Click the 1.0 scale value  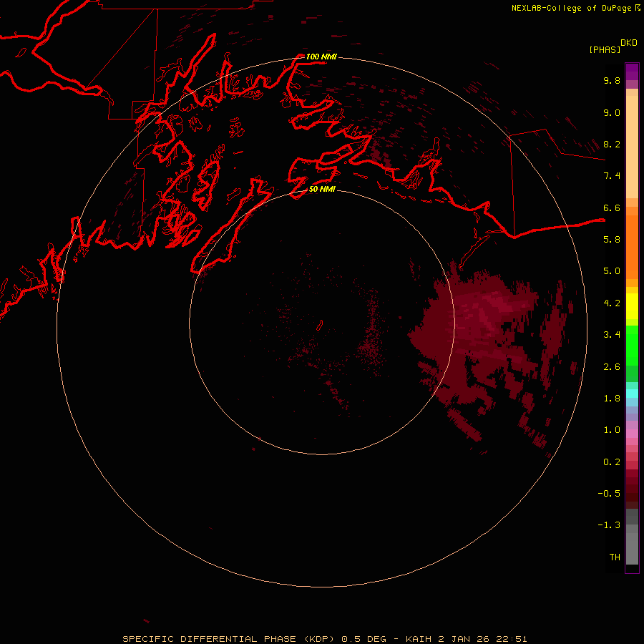(612, 430)
